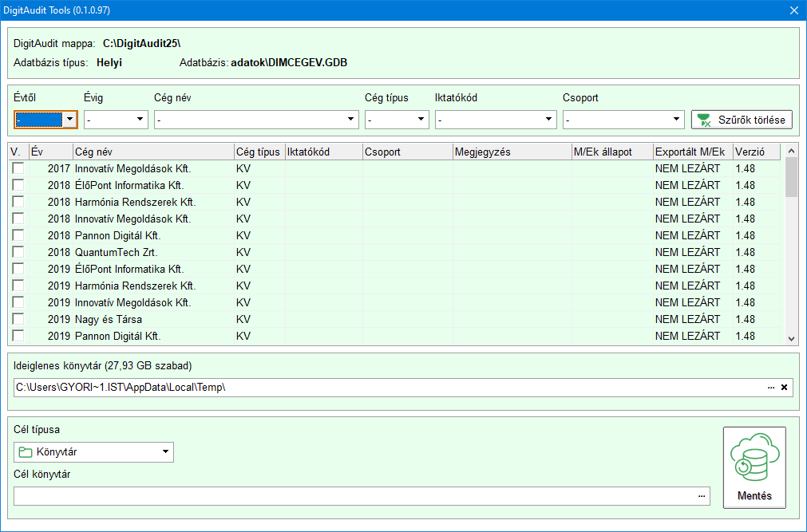
Task: Check the 2018 Pannon Digitál Kft. row
Action: tap(18, 235)
